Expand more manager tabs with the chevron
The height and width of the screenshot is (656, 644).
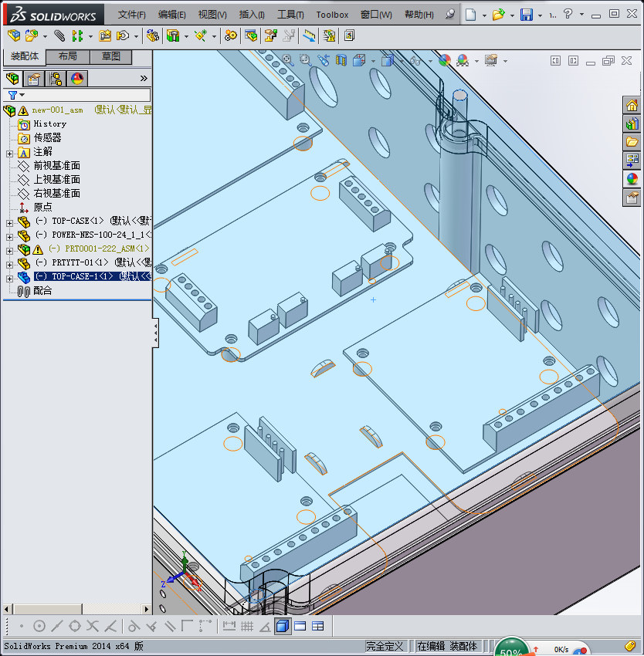coord(144,78)
